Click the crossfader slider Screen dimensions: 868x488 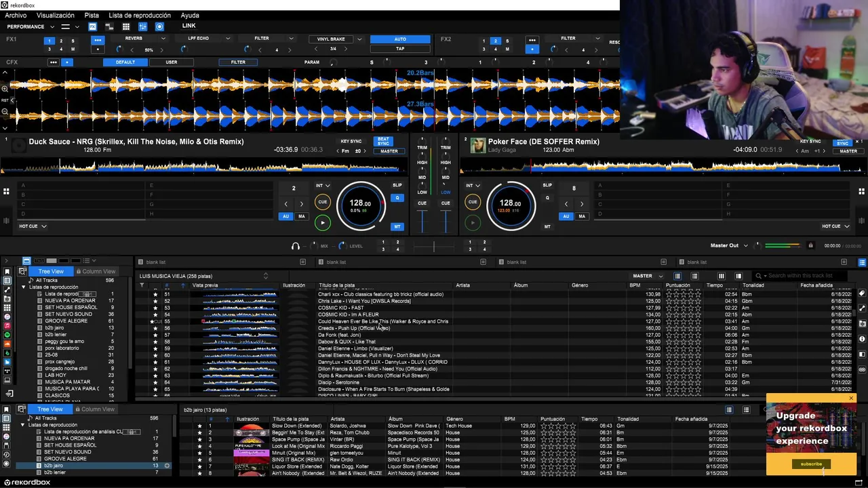point(434,246)
